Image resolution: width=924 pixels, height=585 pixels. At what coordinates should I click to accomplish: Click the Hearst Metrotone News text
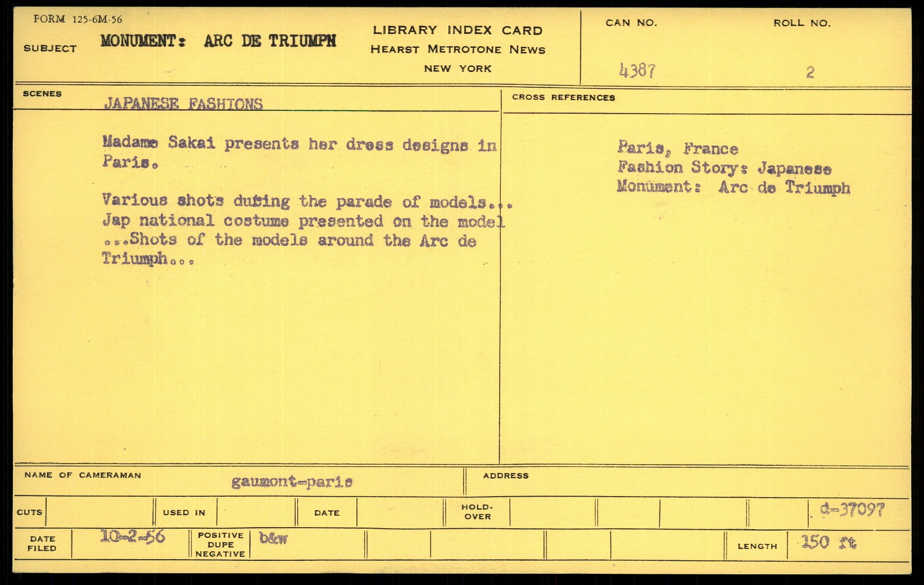(458, 49)
